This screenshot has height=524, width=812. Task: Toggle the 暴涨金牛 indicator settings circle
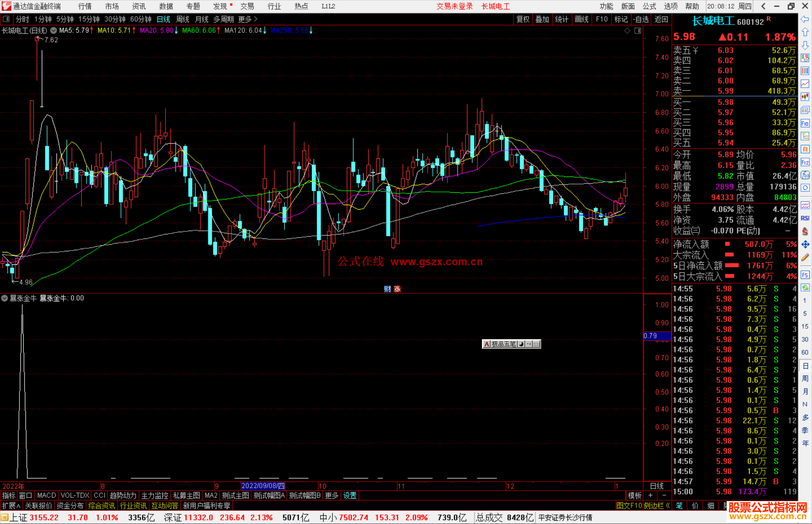(5, 298)
